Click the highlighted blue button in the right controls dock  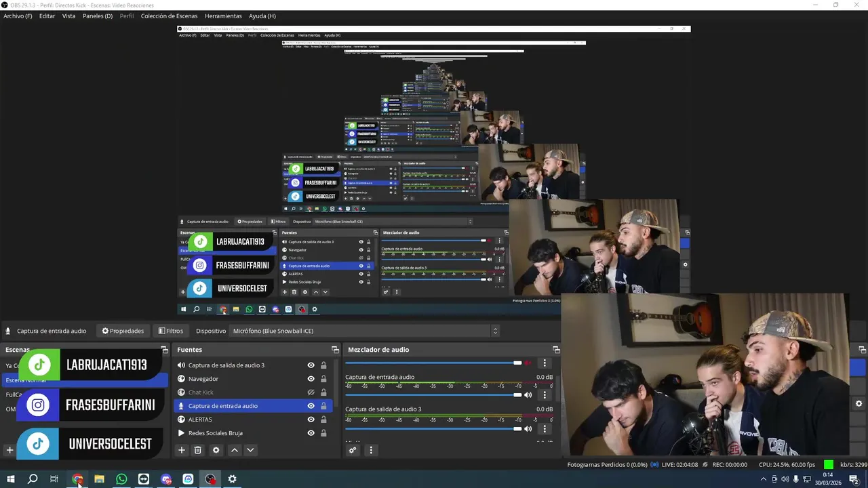[858, 367]
